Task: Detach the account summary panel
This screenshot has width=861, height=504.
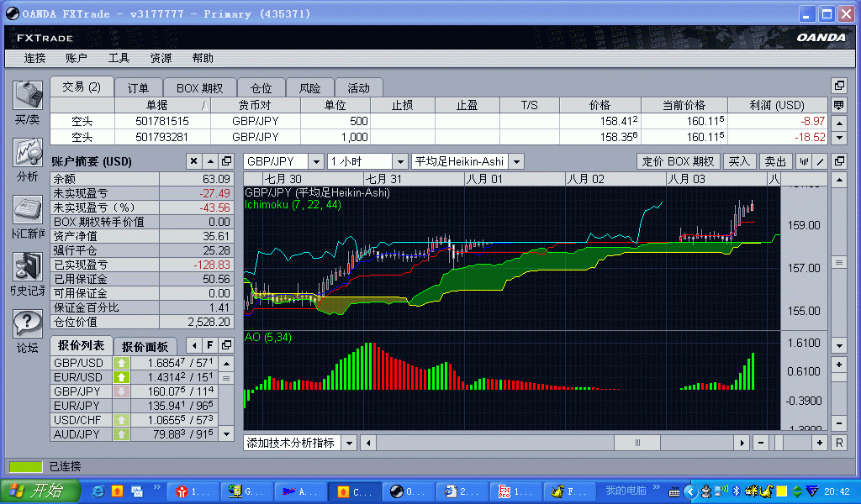Action: [227, 161]
